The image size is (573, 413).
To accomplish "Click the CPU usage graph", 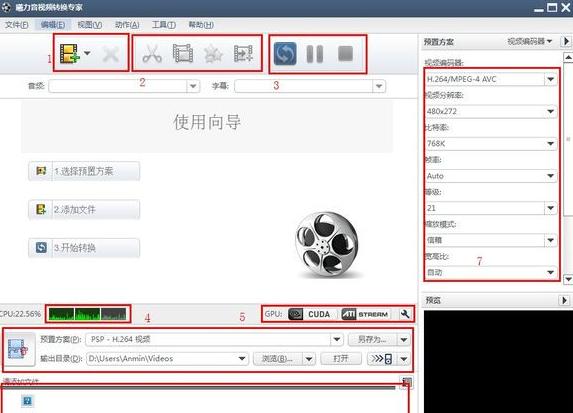I will click(x=87, y=314).
